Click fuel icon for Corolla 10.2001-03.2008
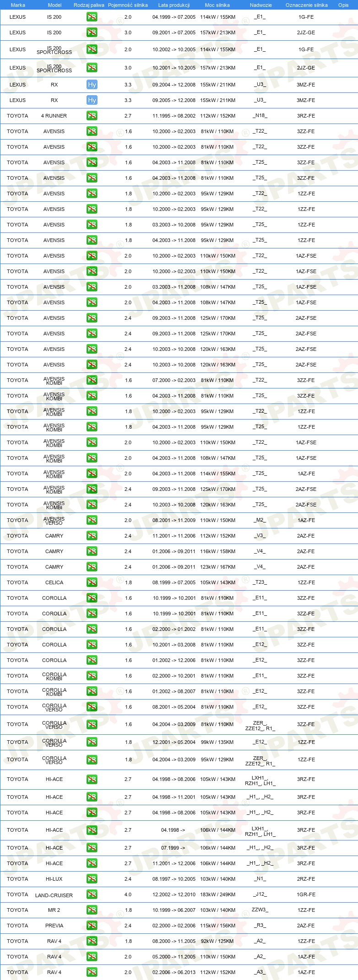This screenshot has height=980, width=358. point(92,645)
